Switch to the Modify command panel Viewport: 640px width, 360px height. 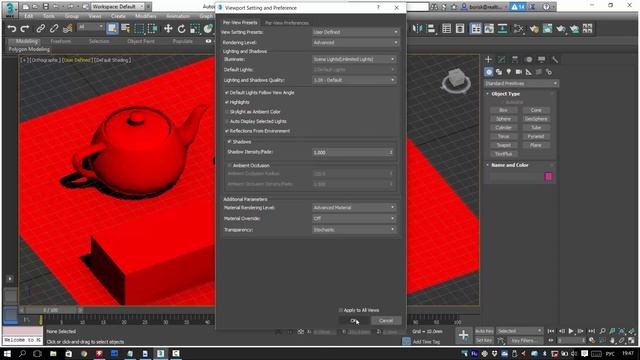502,60
